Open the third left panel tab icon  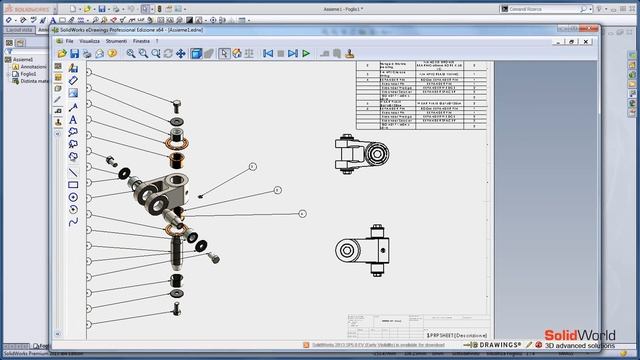pos(58,89)
